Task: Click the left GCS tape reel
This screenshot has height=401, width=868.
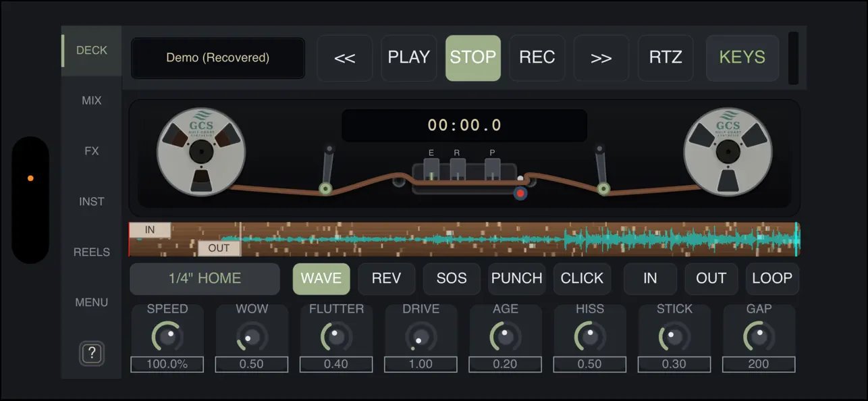Action: pos(201,151)
